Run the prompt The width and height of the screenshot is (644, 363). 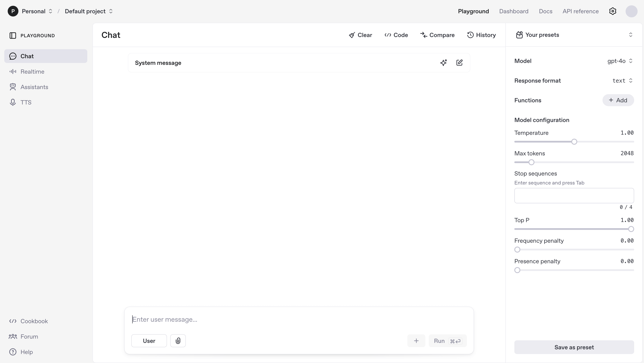click(x=447, y=341)
